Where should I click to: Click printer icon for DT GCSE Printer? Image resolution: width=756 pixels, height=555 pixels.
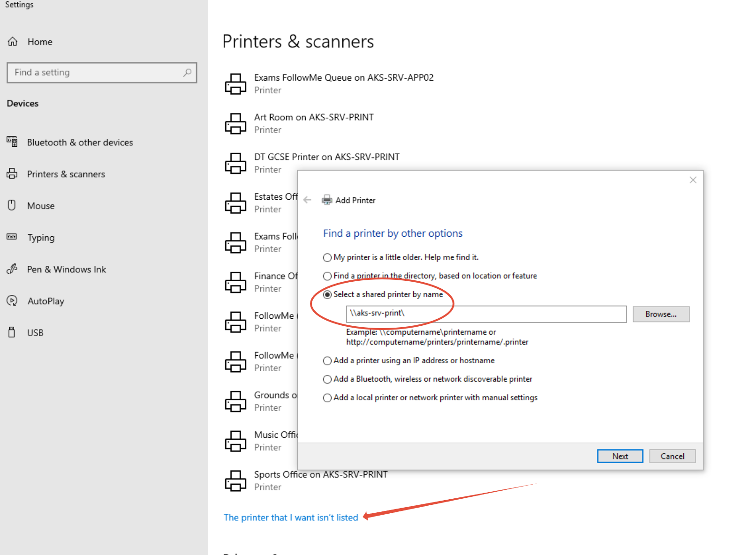(235, 164)
